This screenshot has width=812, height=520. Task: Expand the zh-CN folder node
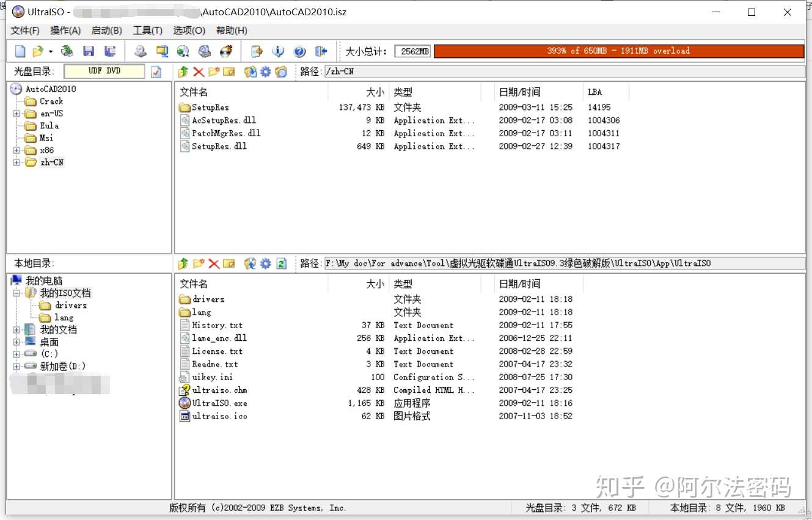click(16, 163)
